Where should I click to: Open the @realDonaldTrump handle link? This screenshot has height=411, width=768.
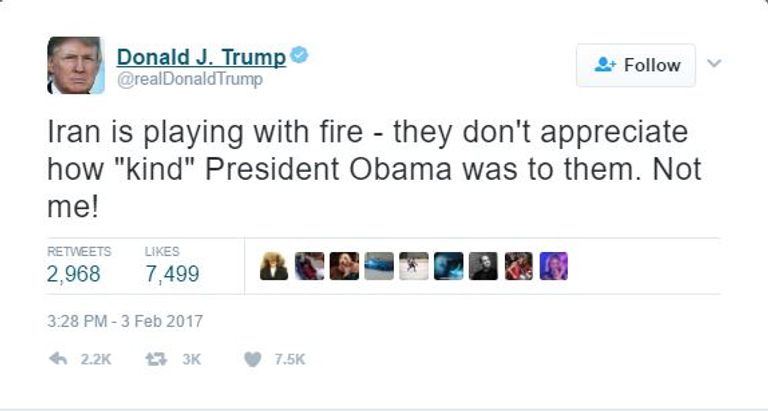190,79
